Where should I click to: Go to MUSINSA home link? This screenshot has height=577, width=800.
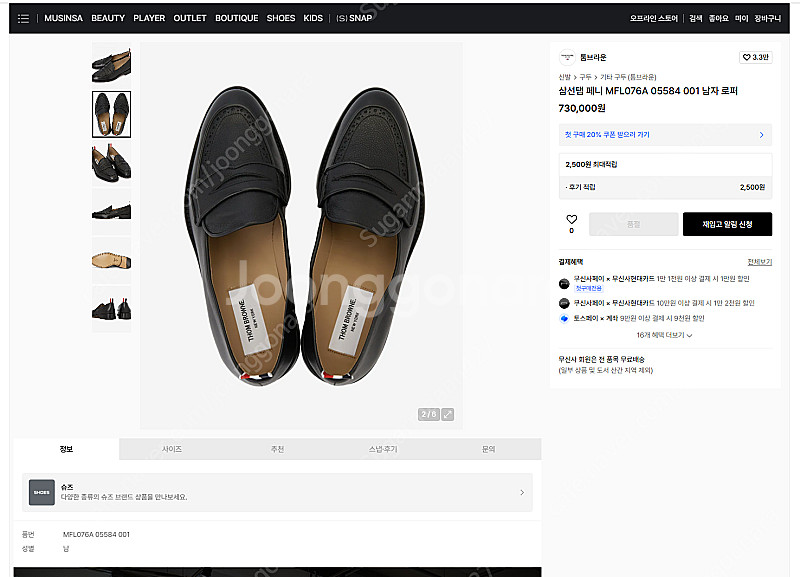(x=63, y=18)
